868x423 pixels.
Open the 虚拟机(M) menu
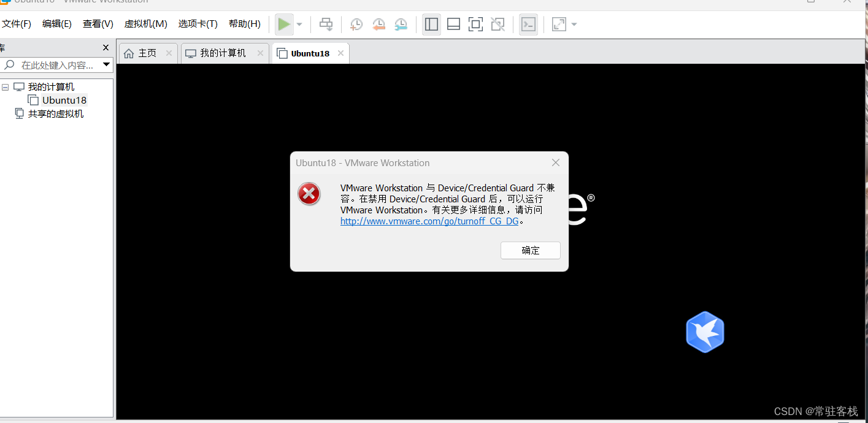pos(145,24)
